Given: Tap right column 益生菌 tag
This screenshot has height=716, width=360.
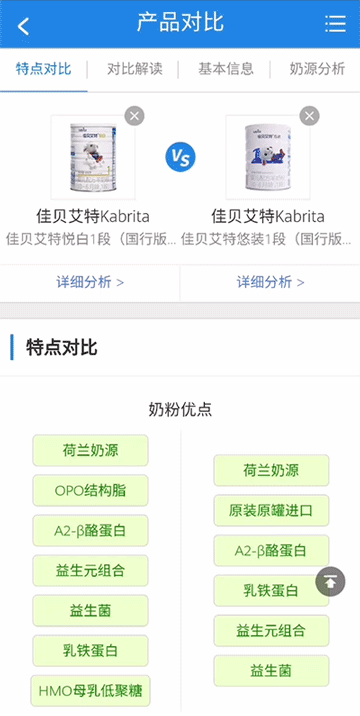Looking at the screenshot, I should coord(271,671).
